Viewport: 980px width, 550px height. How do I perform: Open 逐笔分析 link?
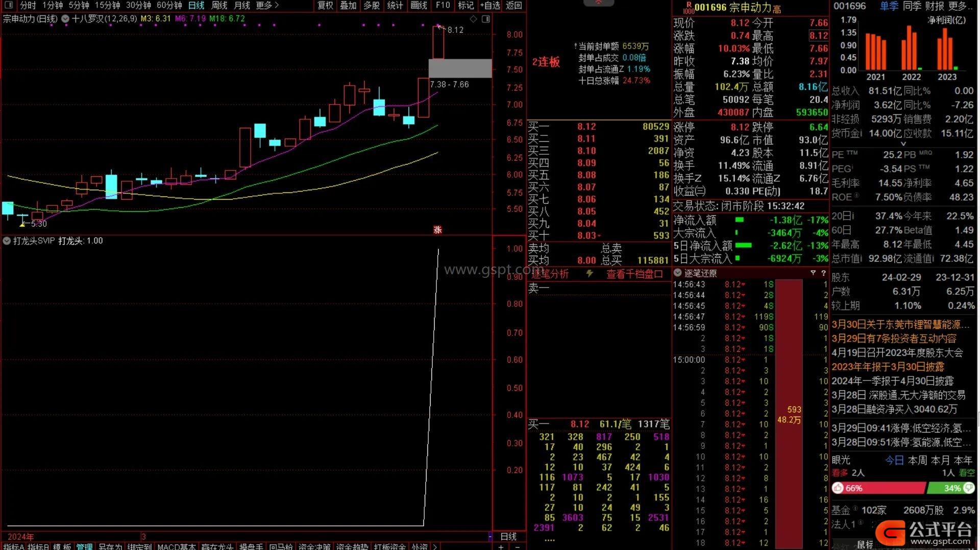(549, 274)
